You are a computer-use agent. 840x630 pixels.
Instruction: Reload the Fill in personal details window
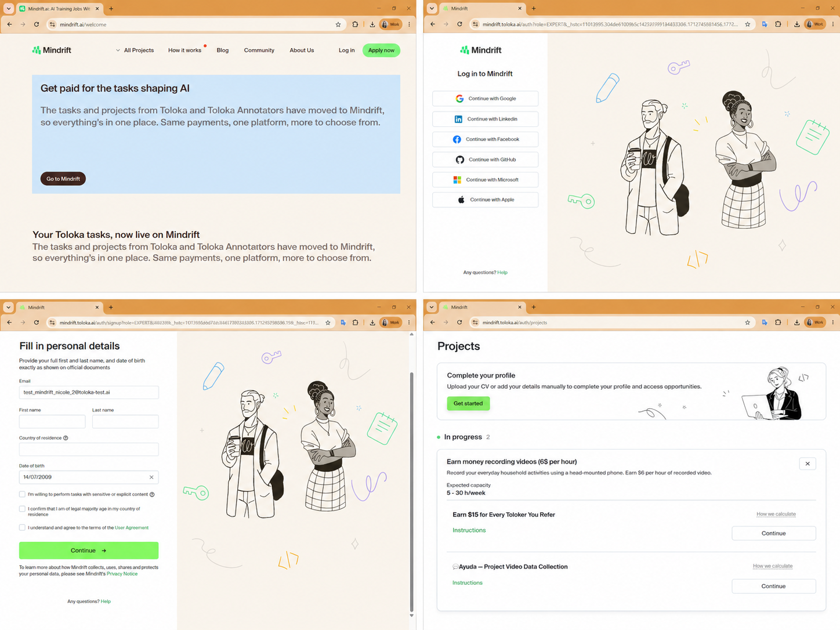pyautogui.click(x=37, y=323)
